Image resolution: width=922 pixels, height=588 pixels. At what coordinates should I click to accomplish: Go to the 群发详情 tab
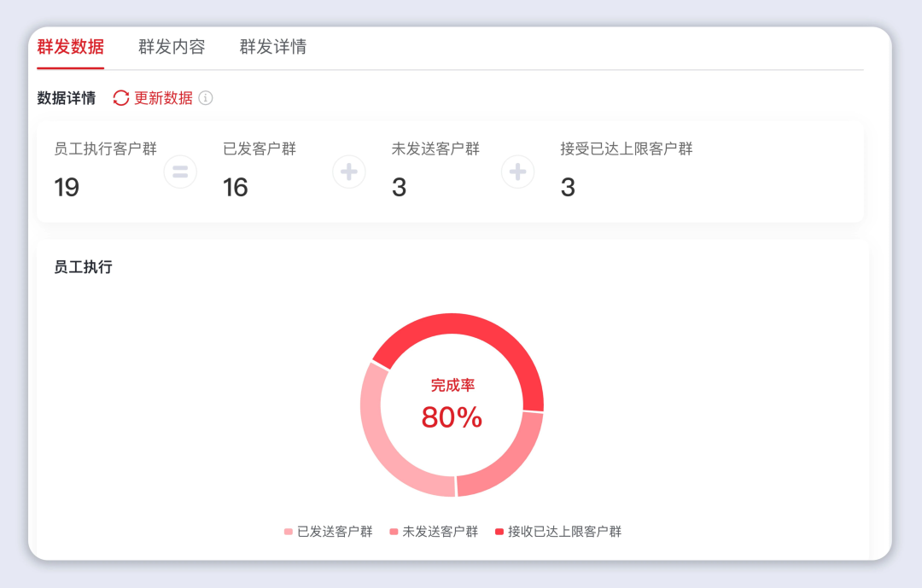click(x=273, y=47)
